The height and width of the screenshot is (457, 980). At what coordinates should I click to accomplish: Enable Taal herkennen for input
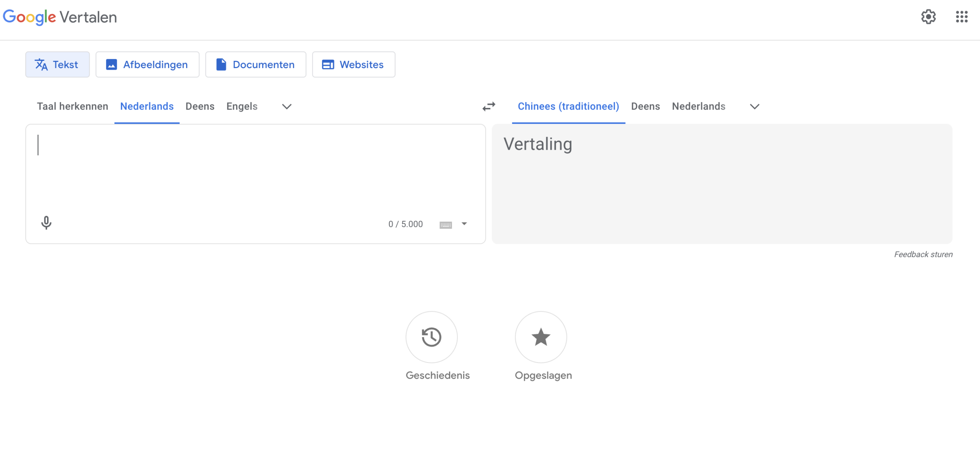click(x=72, y=106)
